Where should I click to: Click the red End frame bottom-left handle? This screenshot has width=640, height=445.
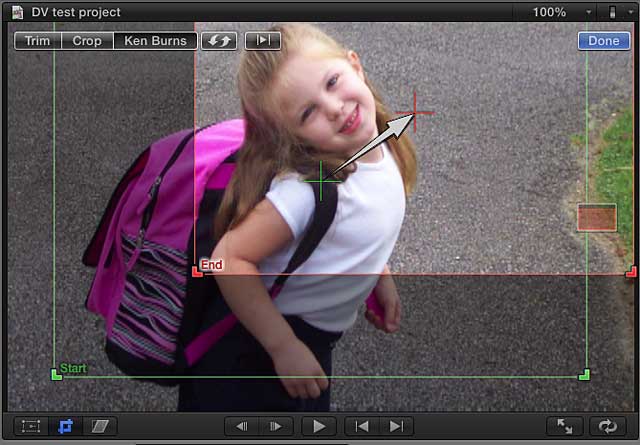(x=197, y=272)
